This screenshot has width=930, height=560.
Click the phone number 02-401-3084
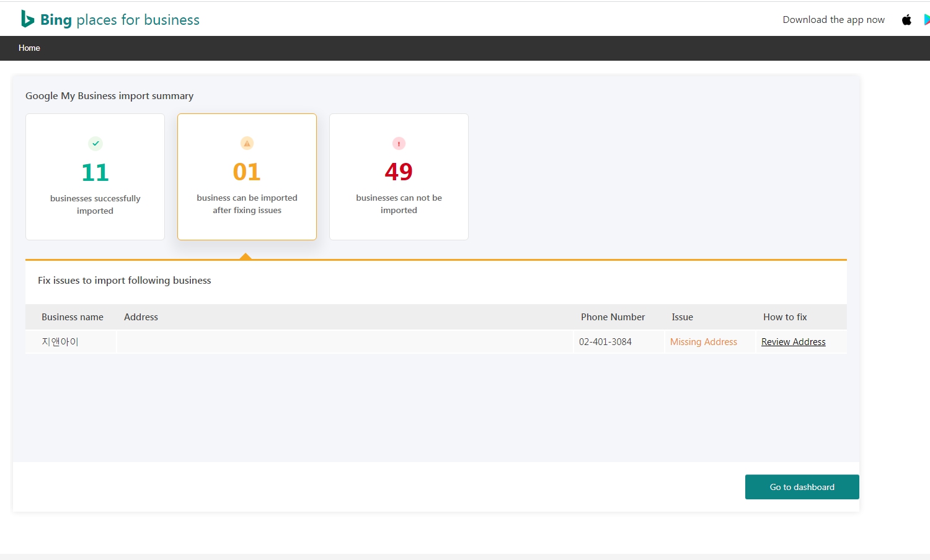click(605, 342)
